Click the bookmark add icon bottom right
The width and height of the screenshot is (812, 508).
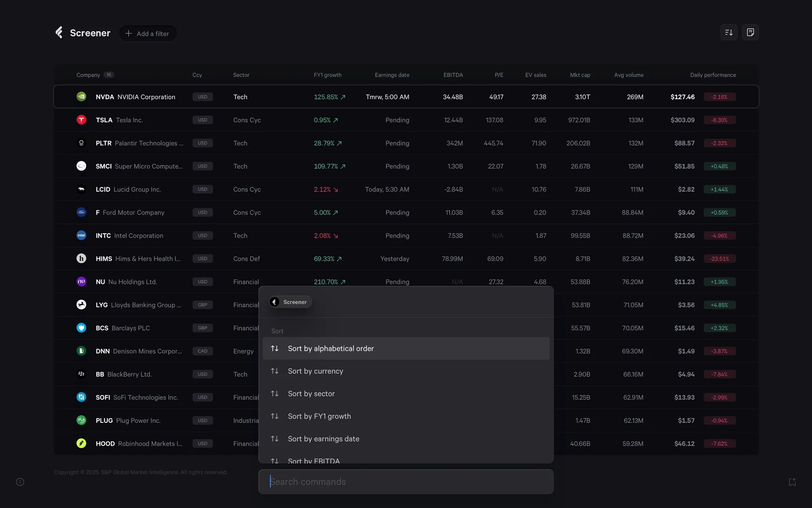792,482
